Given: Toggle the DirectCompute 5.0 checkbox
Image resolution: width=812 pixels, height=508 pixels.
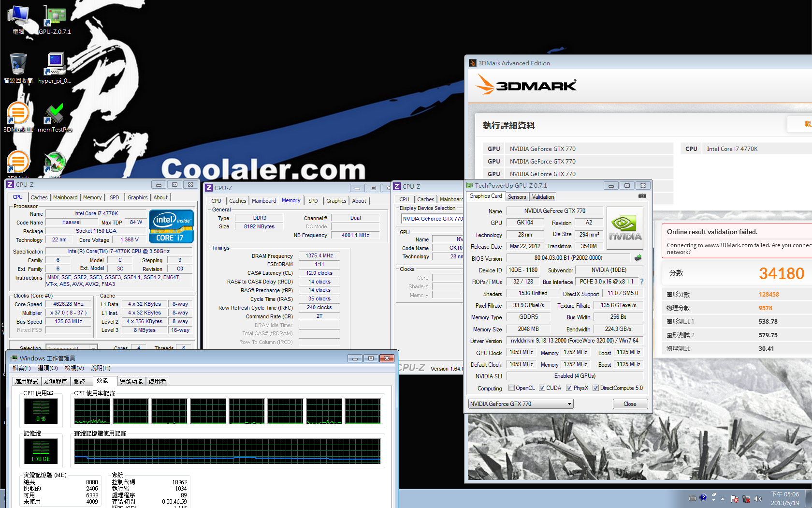Looking at the screenshot, I should [596, 388].
